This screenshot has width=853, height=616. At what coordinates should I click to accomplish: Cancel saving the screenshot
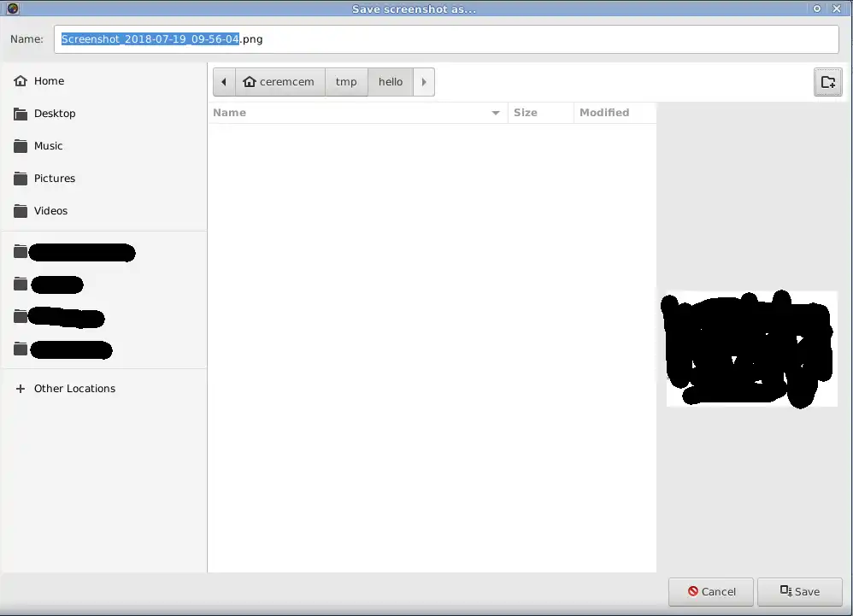pyautogui.click(x=711, y=591)
